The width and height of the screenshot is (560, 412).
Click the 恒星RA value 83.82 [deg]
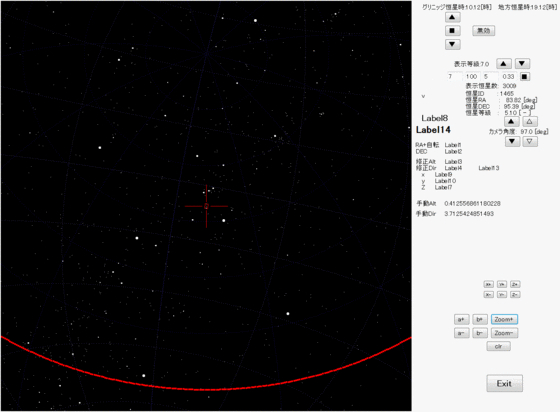click(x=521, y=100)
